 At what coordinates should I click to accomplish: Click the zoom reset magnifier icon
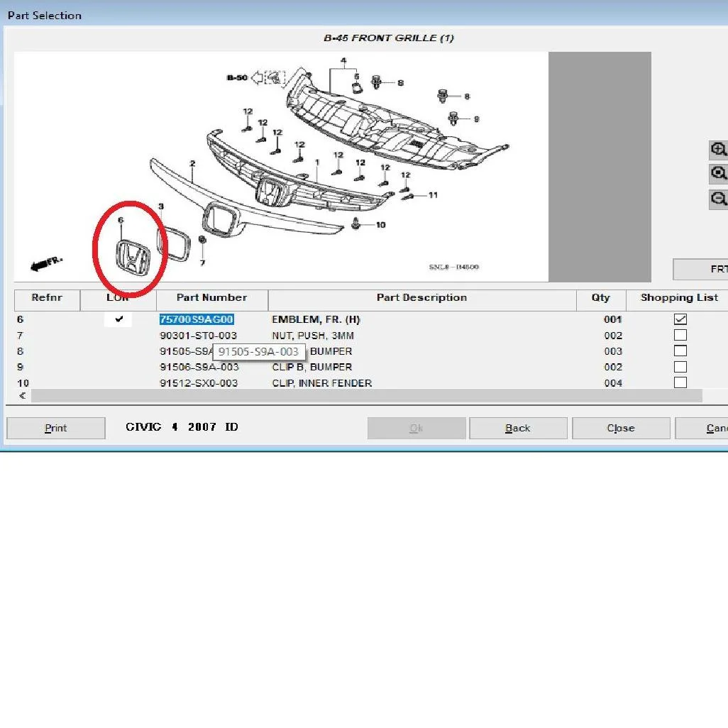719,174
